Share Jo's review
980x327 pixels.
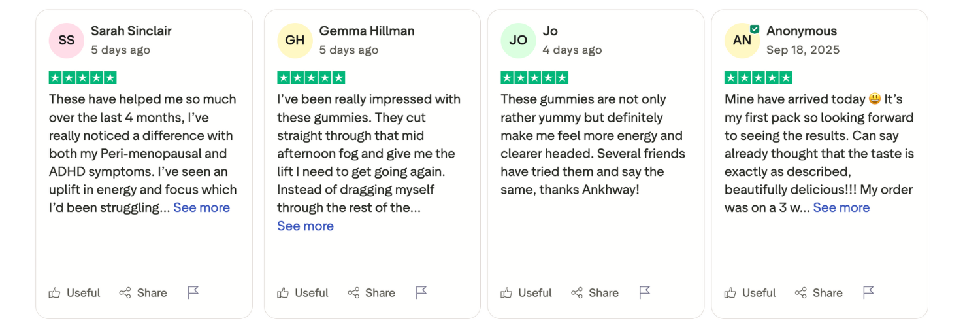(595, 293)
